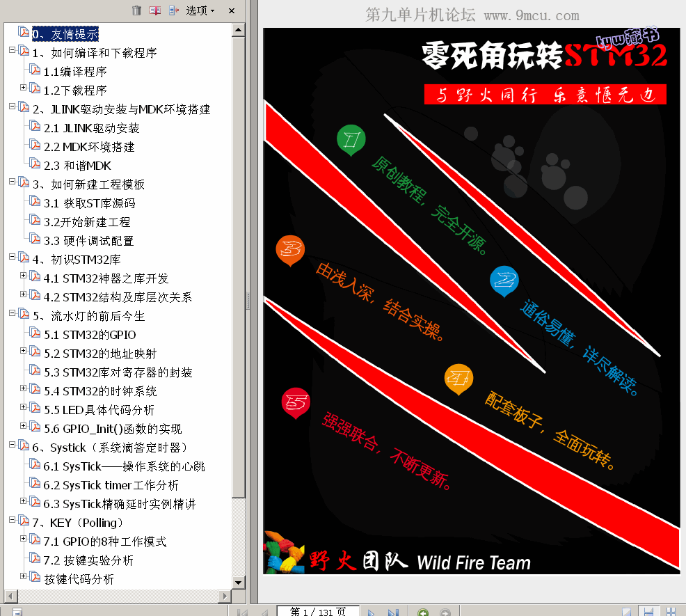
Task: Expand bookmark 7.1 GPIO的8种工作模式
Action: 24,539
